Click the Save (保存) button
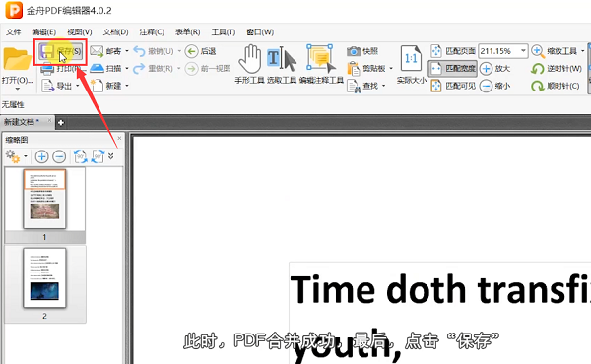 [61, 51]
